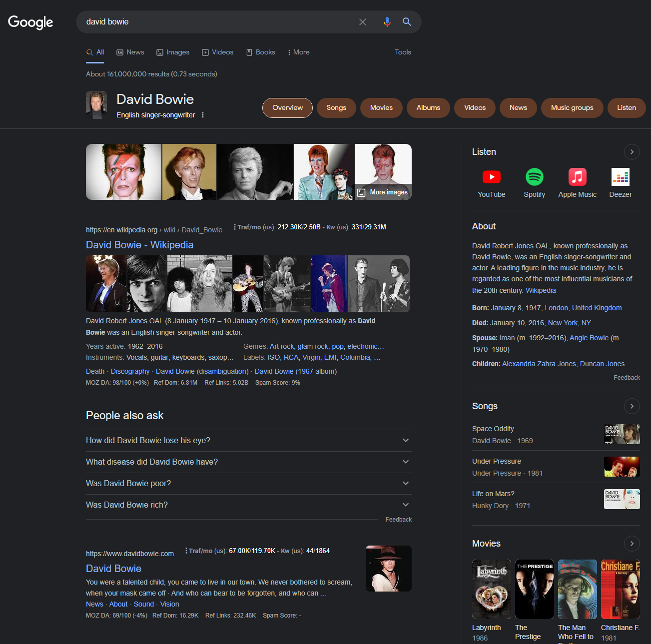Open the Under Pressure song thumbnail
Screen dimensions: 651x644
click(x=622, y=467)
